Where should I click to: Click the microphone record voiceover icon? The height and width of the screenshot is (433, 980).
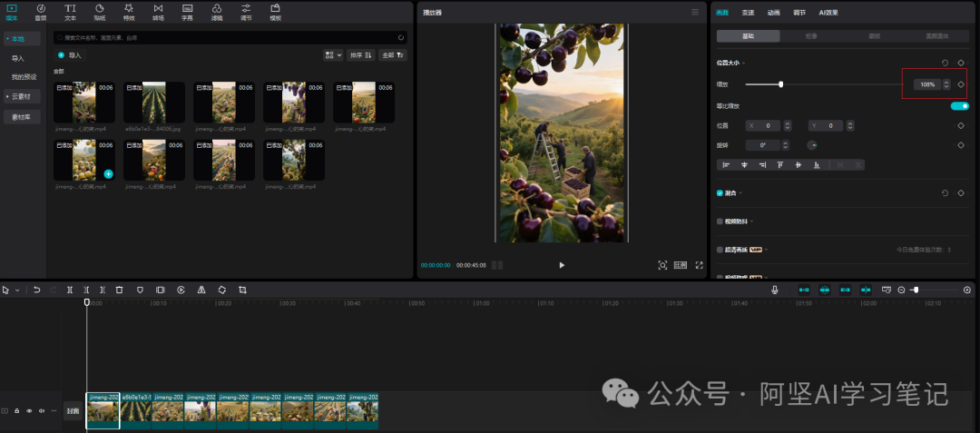point(775,290)
